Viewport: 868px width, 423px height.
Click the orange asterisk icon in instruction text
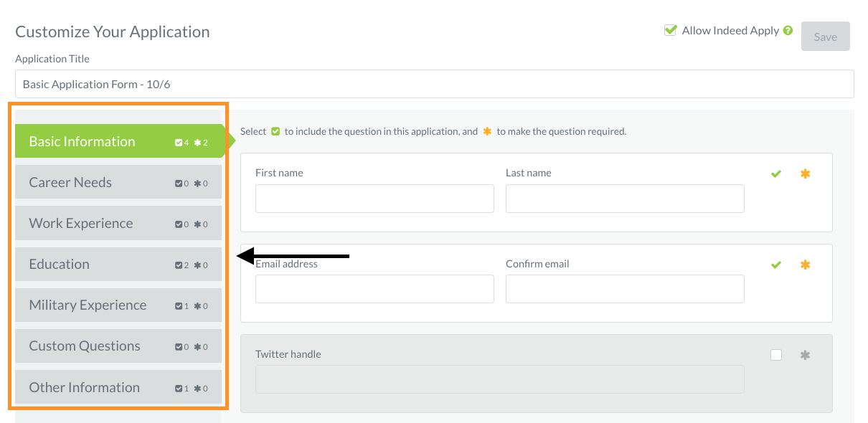click(488, 131)
